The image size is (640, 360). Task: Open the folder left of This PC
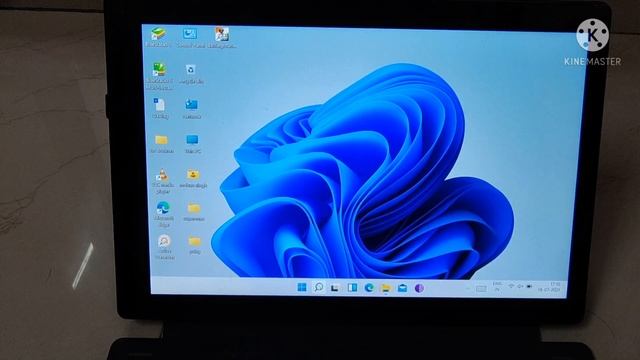point(162,144)
